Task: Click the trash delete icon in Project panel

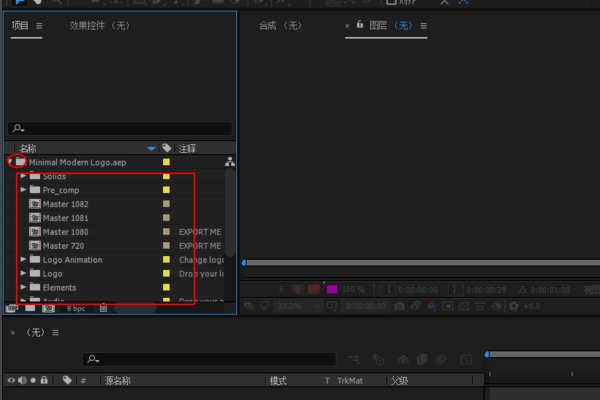Action: click(103, 308)
